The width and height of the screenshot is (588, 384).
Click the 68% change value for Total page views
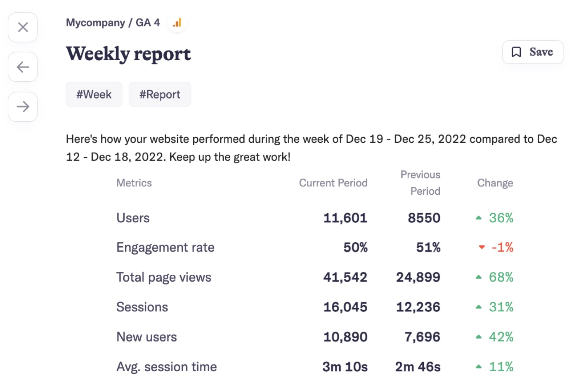(x=501, y=277)
